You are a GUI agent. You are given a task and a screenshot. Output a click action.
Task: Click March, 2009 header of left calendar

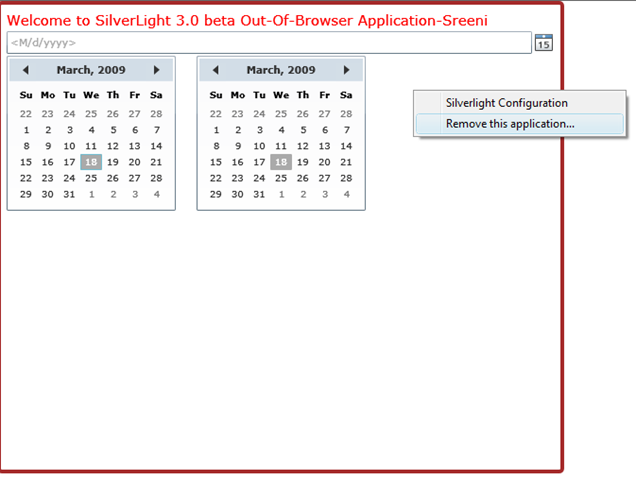click(x=91, y=70)
